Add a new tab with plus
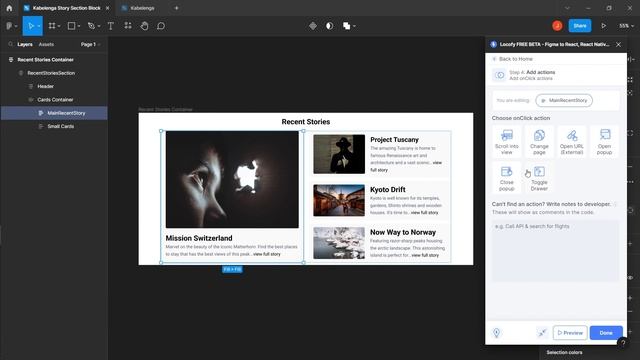This screenshot has height=360, width=640. coord(176,8)
